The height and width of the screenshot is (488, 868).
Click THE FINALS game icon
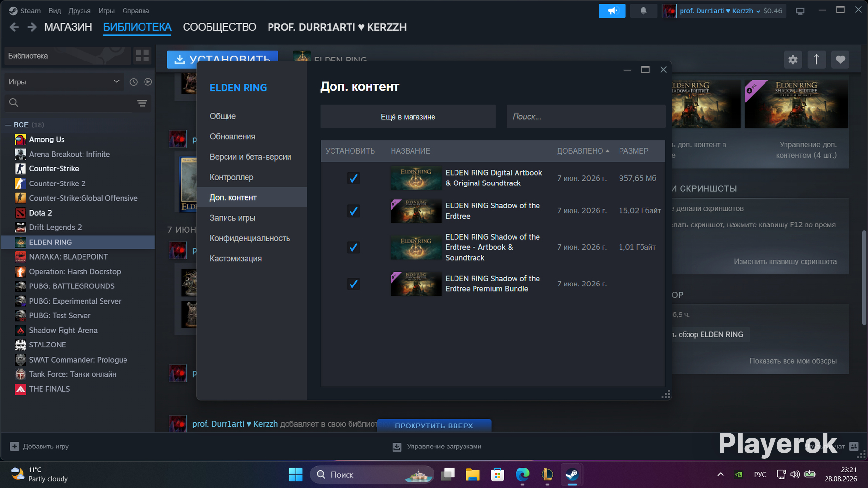(x=21, y=389)
